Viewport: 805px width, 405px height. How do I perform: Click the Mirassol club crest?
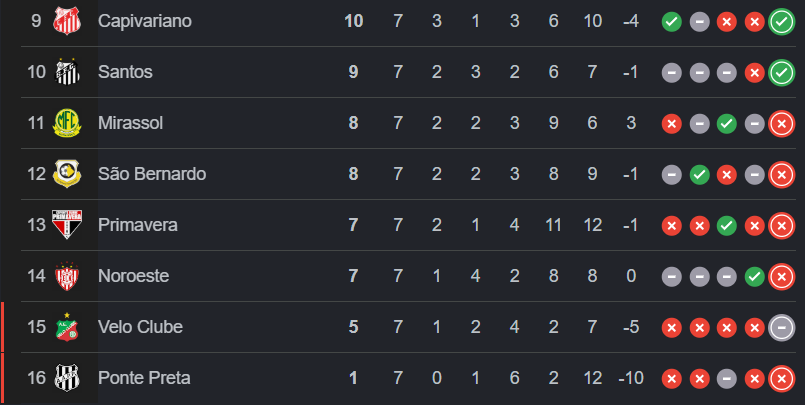(x=66, y=123)
